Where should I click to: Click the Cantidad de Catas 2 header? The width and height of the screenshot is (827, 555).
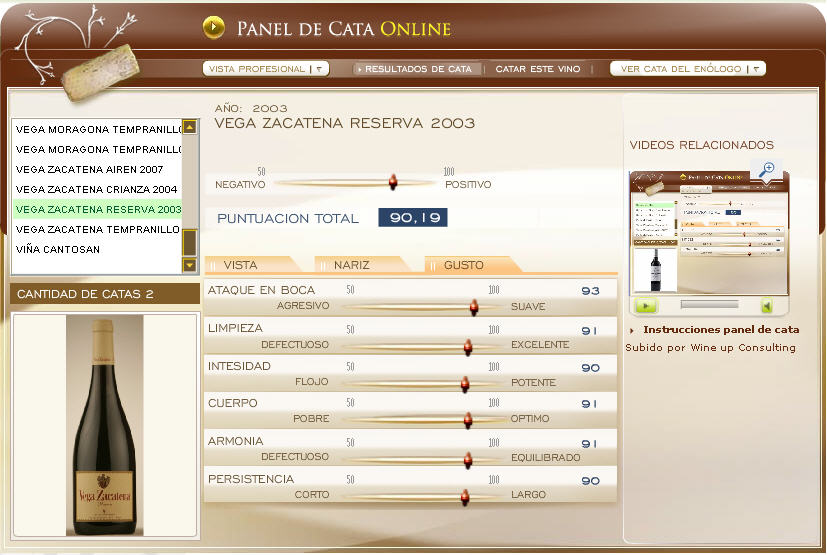pyautogui.click(x=104, y=294)
